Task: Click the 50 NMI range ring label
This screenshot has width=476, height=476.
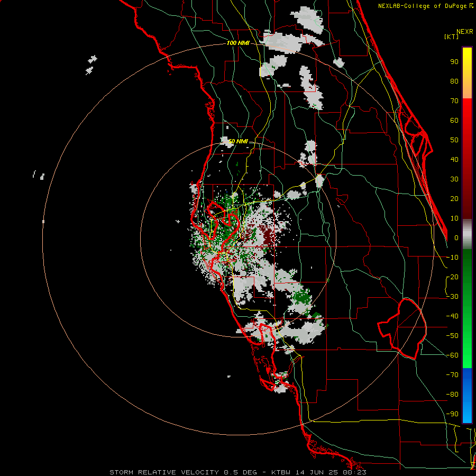Action: click(x=238, y=141)
